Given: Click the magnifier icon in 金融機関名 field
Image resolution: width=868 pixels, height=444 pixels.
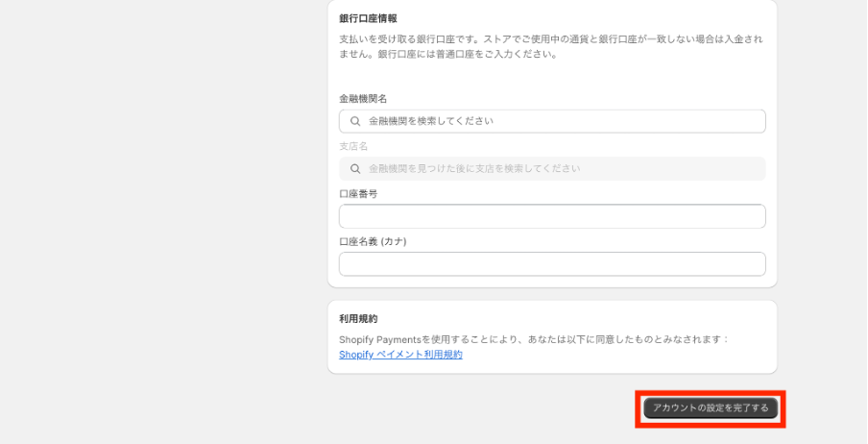Looking at the screenshot, I should coord(355,121).
